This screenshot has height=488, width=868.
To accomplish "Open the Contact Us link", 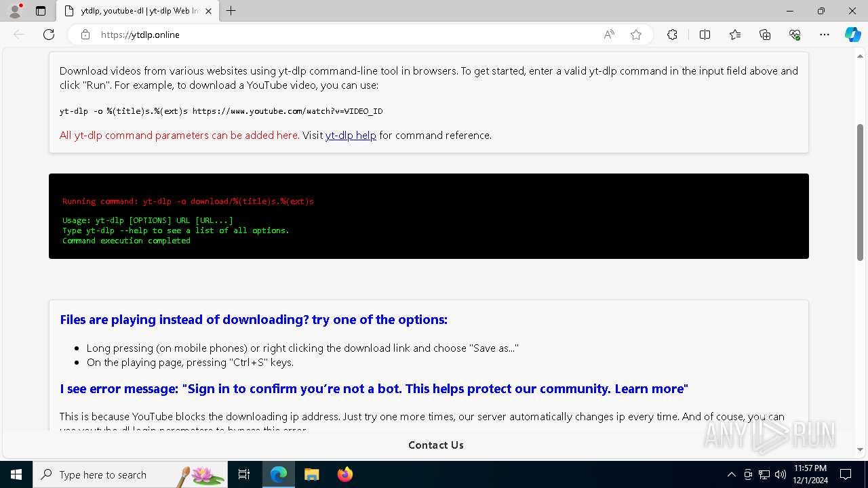I will pos(436,445).
